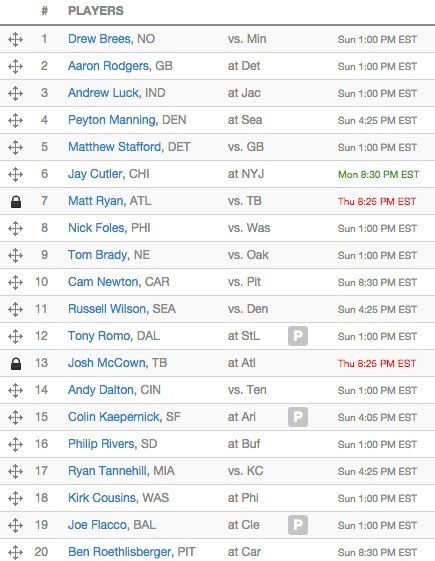Click the P badge next to Joe Flacco
The height and width of the screenshot is (561, 435).
298,525
